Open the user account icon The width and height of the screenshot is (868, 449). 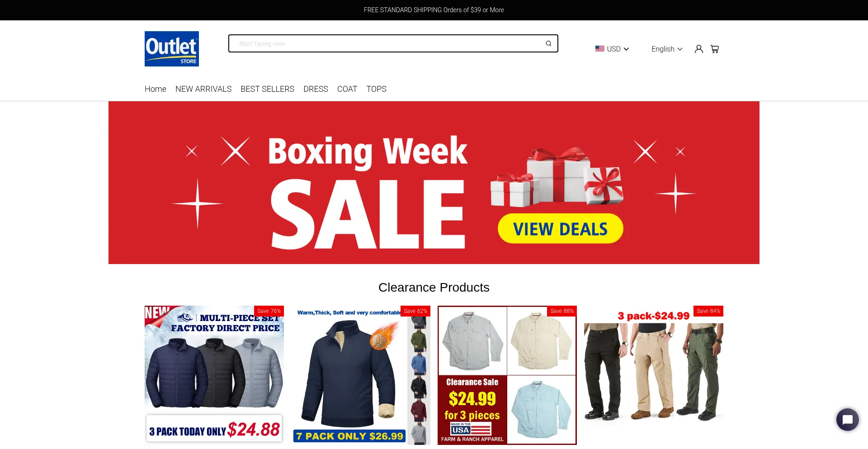698,49
